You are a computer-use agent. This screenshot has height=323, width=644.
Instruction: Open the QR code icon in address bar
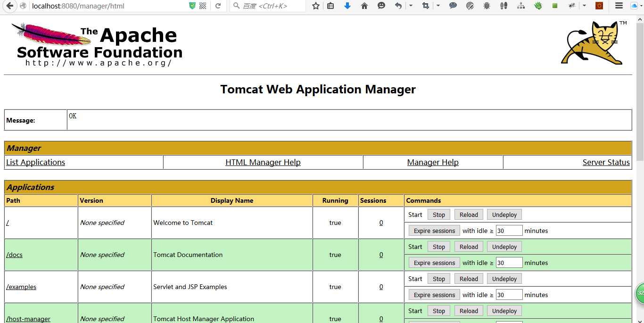coord(203,6)
